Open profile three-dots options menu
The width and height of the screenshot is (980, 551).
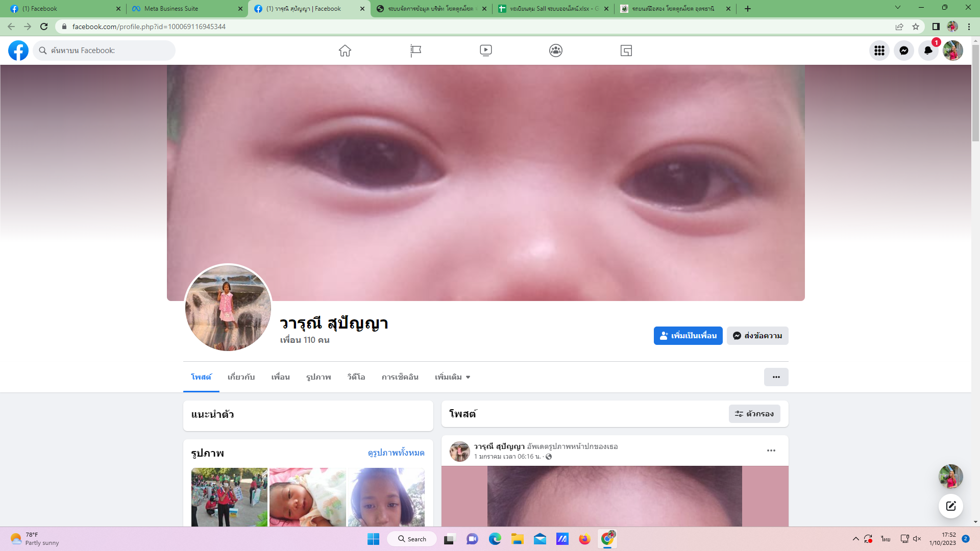776,377
